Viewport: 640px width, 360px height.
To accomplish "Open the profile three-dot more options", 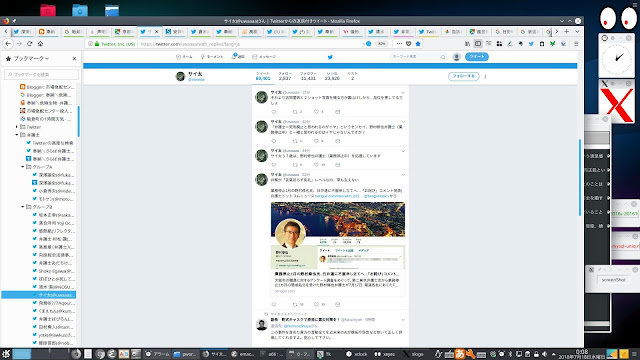I will (x=485, y=76).
